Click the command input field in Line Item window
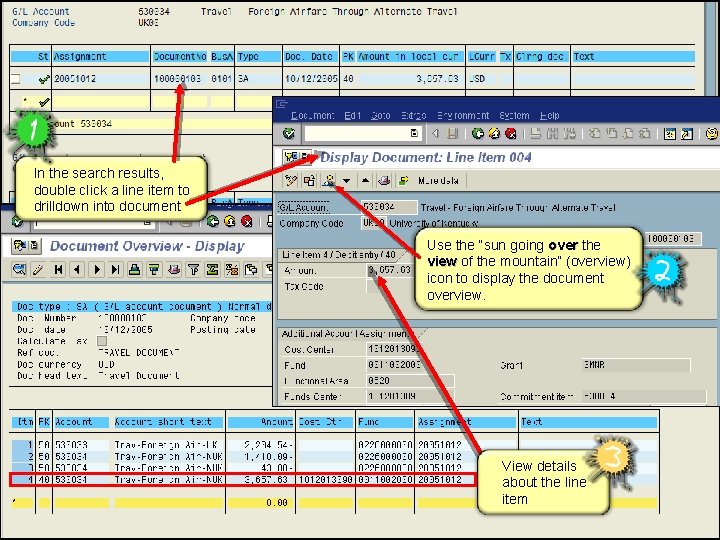This screenshot has height=540, width=720. pyautogui.click(x=362, y=134)
